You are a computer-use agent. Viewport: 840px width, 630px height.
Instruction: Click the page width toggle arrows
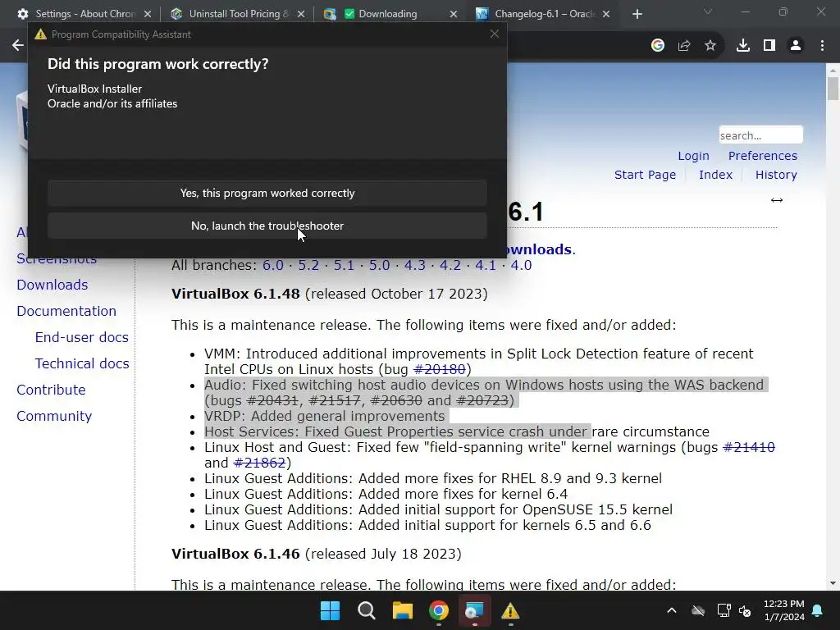[776, 200]
